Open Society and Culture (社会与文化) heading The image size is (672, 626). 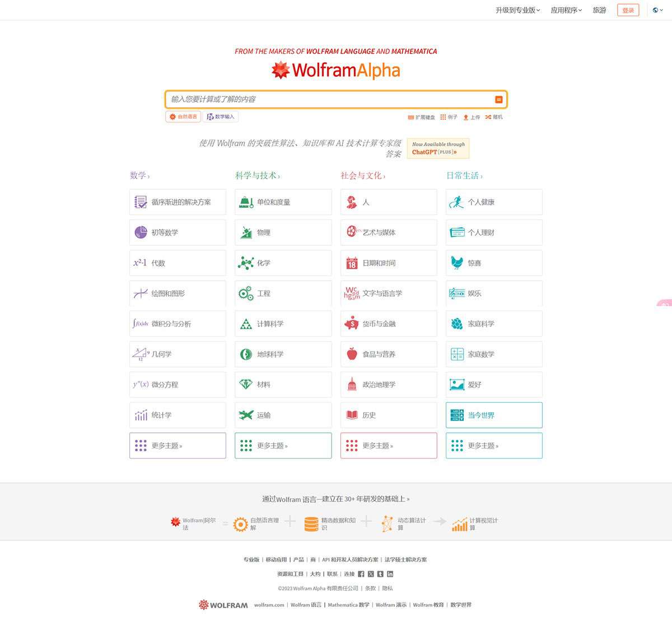363,175
